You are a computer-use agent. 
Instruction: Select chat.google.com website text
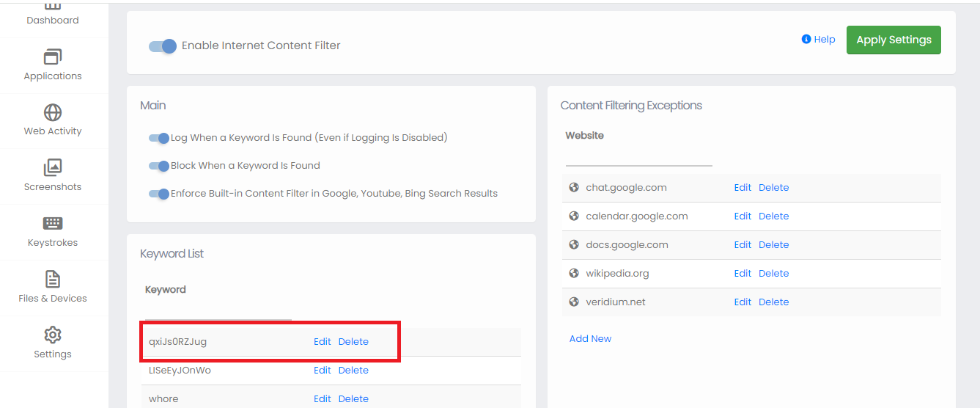626,187
